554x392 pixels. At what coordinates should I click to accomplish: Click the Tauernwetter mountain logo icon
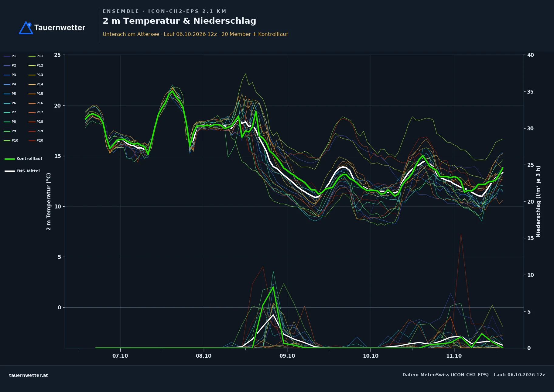point(26,28)
